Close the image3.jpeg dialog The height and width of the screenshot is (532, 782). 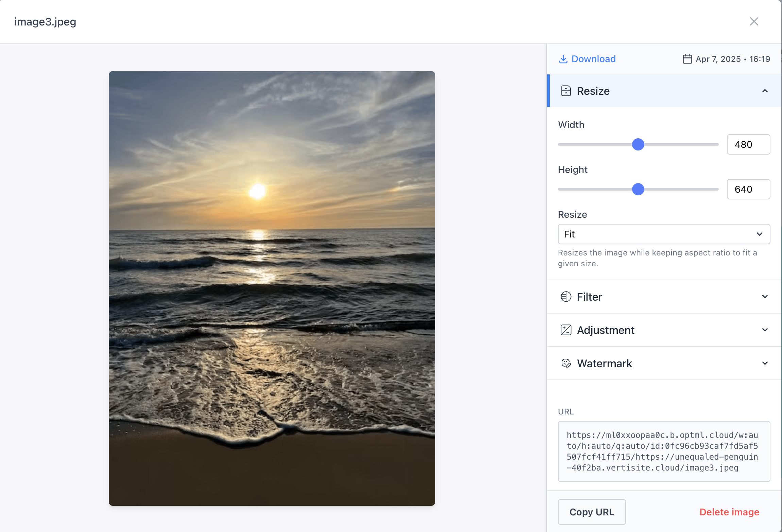(x=754, y=21)
